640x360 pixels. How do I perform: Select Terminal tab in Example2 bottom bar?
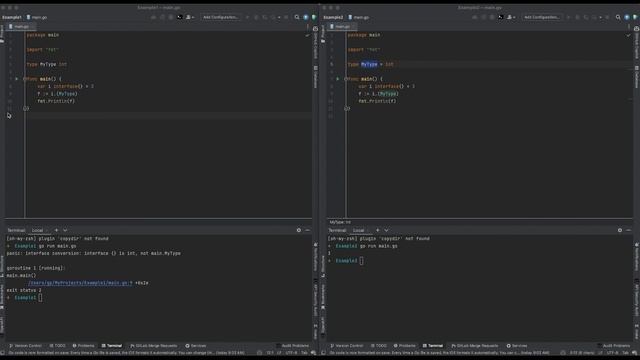click(x=433, y=346)
